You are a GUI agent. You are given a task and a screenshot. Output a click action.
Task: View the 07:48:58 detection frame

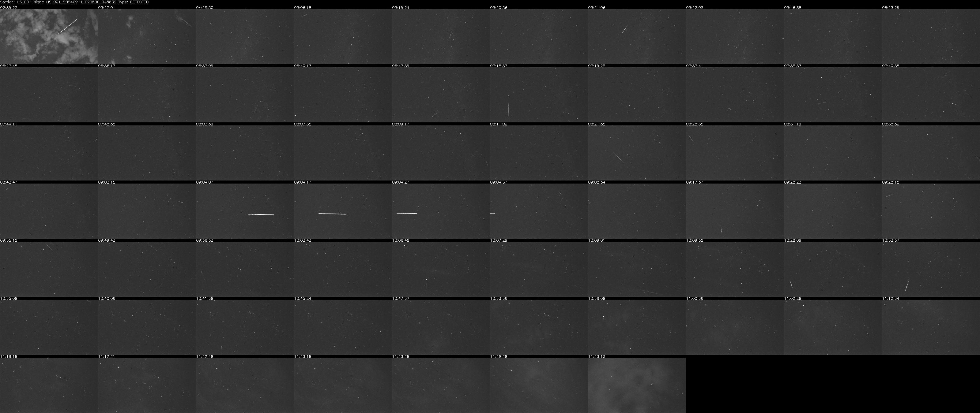click(x=147, y=153)
